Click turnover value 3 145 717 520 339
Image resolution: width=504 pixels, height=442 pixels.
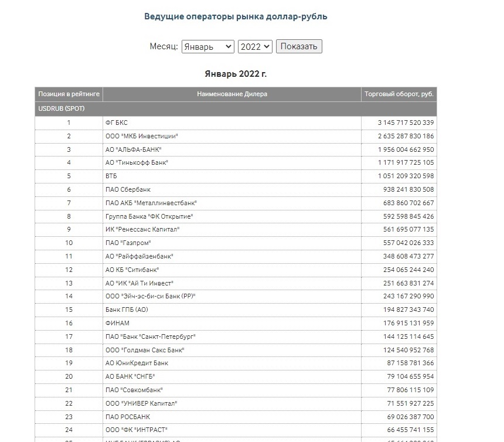[406, 123]
